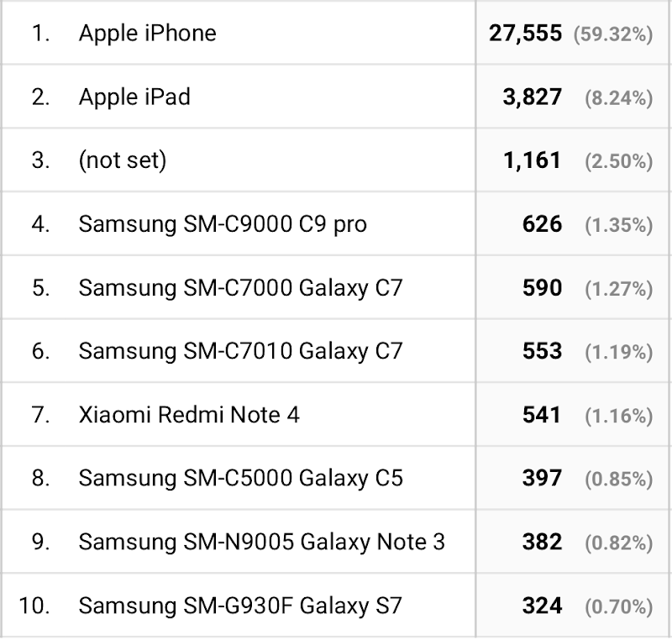Select row number 10 index
This screenshot has height=640, width=672.
[34, 606]
